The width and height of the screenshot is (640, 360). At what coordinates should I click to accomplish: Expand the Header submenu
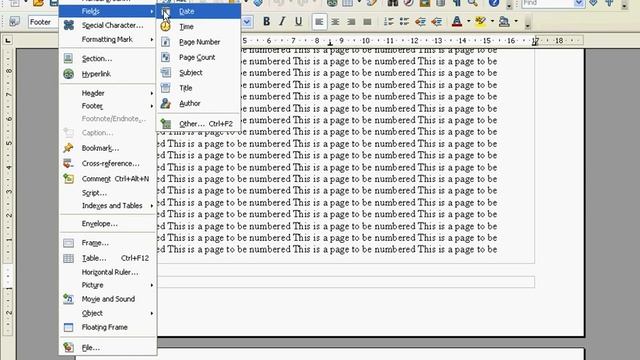(108, 93)
